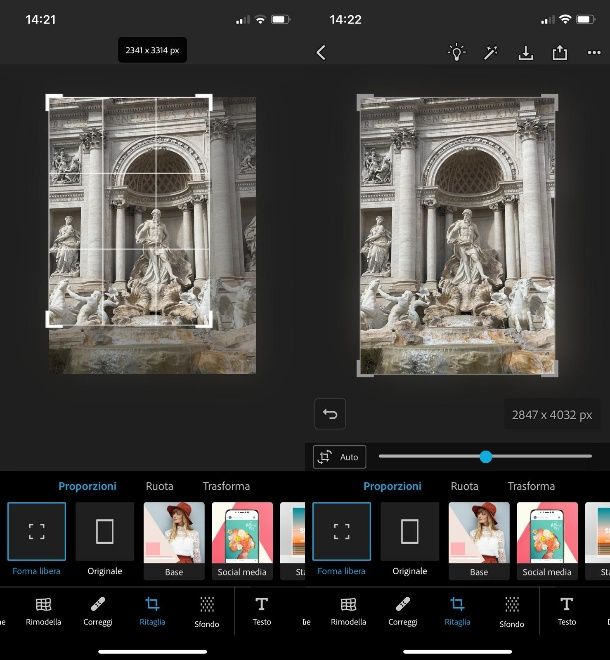The width and height of the screenshot is (610, 660).
Task: Select Base preset on left screen
Action: tap(174, 540)
